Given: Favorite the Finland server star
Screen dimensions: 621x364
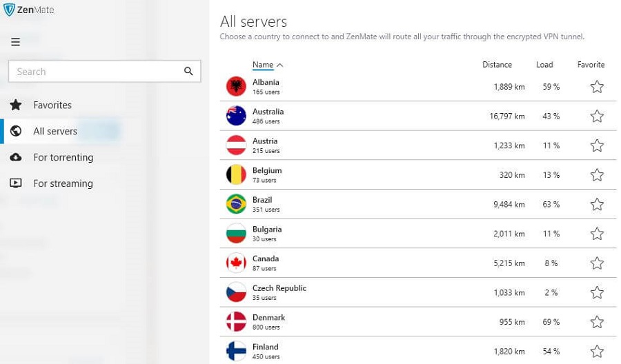Looking at the screenshot, I should [x=597, y=352].
